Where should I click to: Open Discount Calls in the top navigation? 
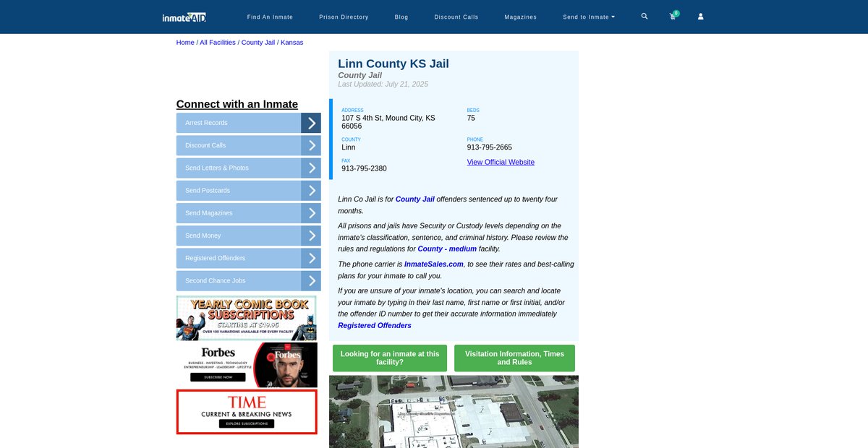[456, 17]
